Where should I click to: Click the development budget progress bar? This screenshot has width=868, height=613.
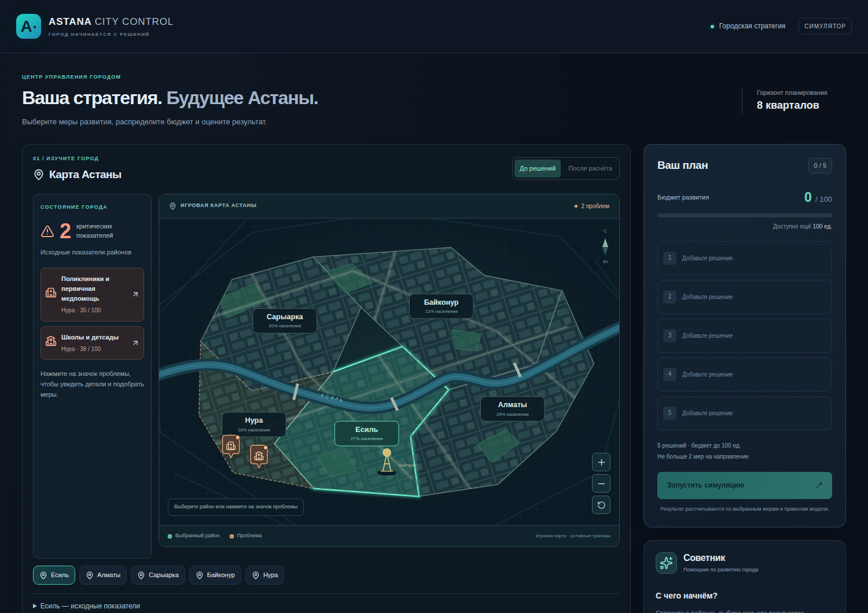745,215
